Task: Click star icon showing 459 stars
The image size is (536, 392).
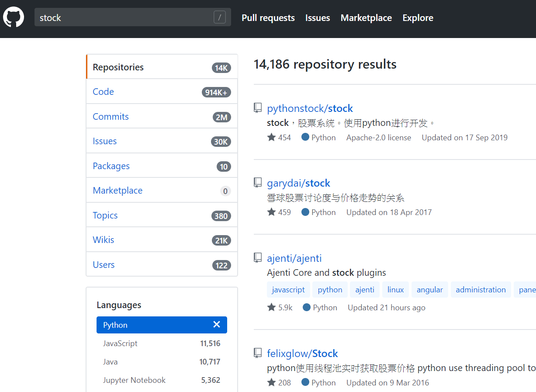Action: click(271, 212)
